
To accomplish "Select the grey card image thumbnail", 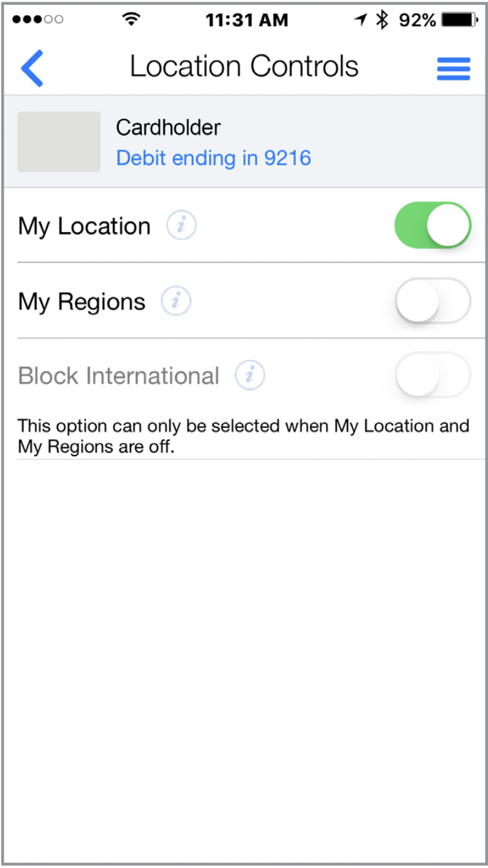I will 59,142.
